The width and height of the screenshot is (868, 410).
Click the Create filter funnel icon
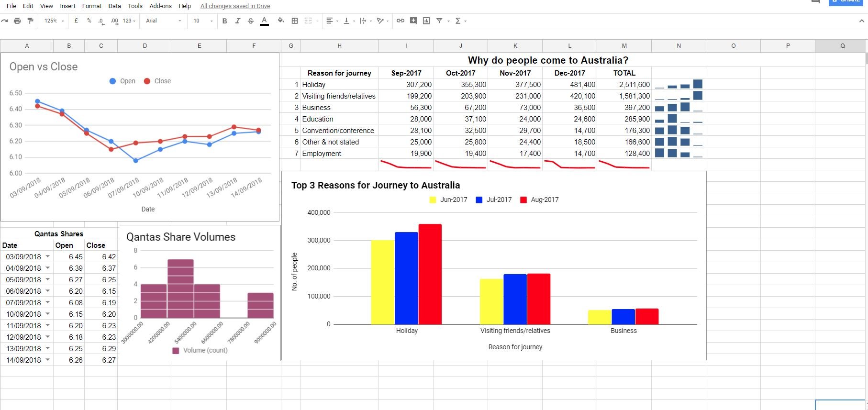tap(439, 21)
